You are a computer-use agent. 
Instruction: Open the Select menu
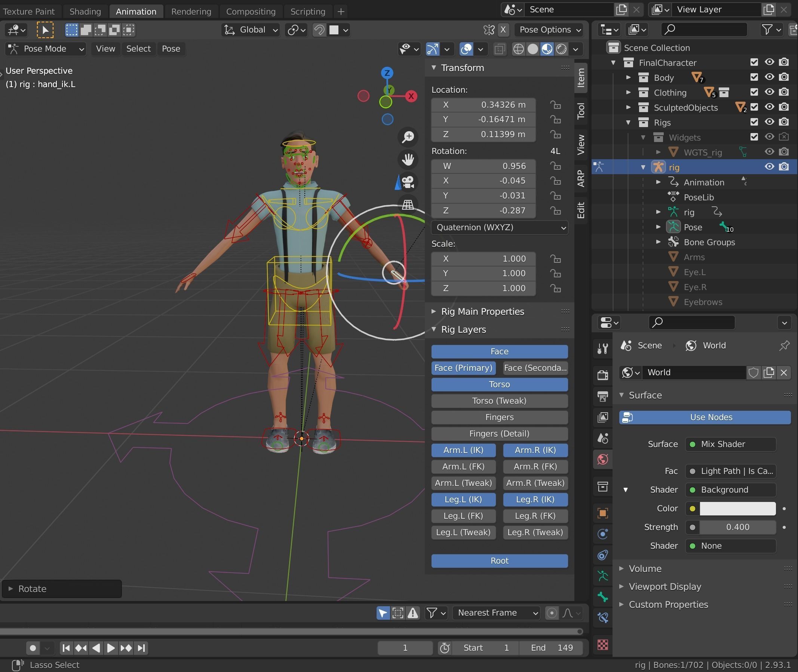pos(138,49)
